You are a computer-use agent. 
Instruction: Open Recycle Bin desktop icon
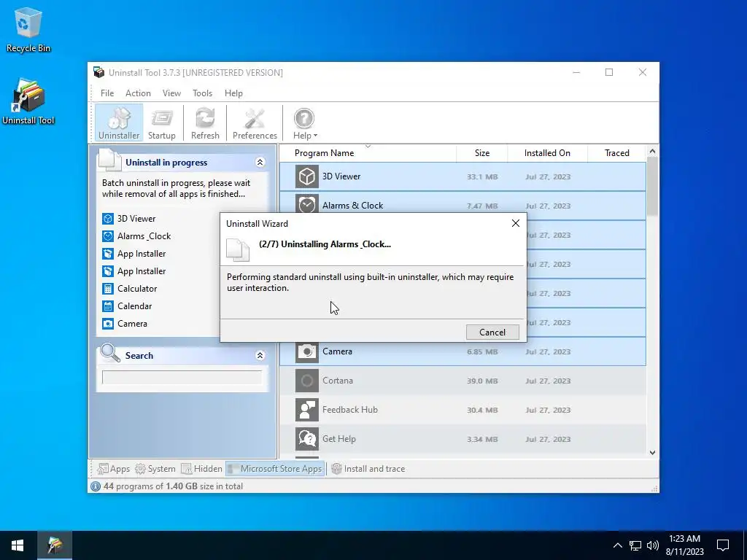pyautogui.click(x=28, y=29)
